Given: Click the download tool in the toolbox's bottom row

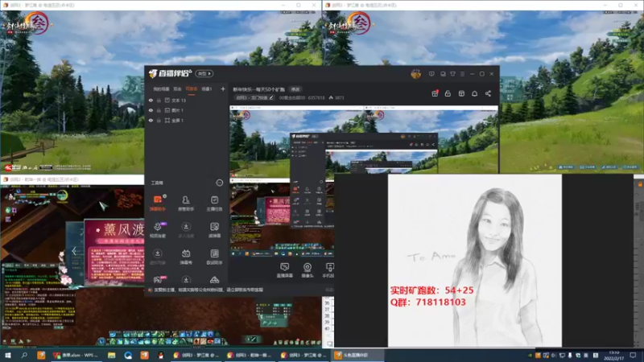Looking at the screenshot, I should point(186,280).
